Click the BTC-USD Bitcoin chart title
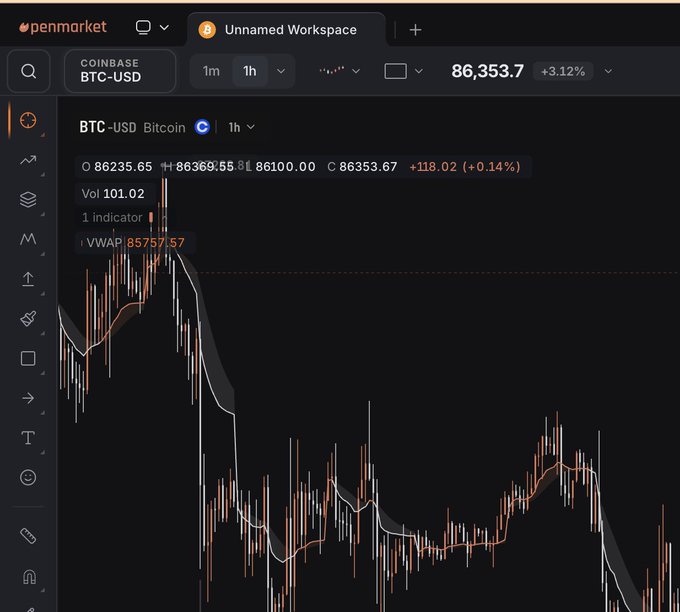Viewport: 680px width, 612px height. (x=132, y=127)
